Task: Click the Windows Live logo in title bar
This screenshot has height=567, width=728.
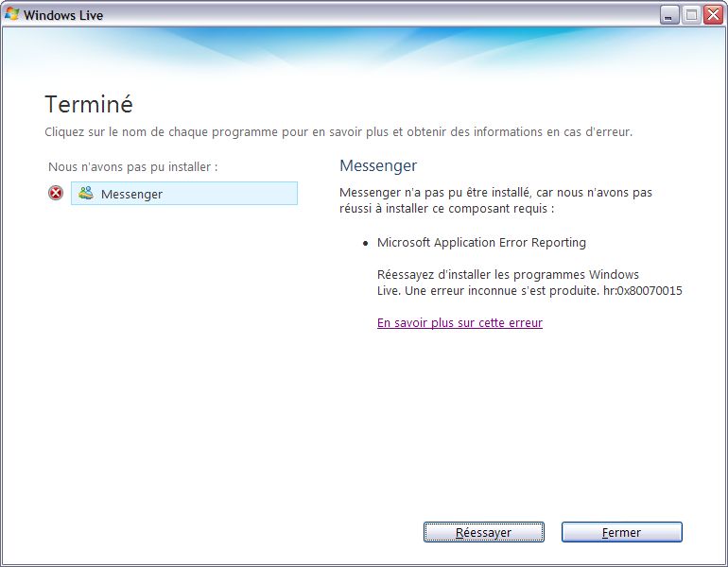Action: click(11, 14)
